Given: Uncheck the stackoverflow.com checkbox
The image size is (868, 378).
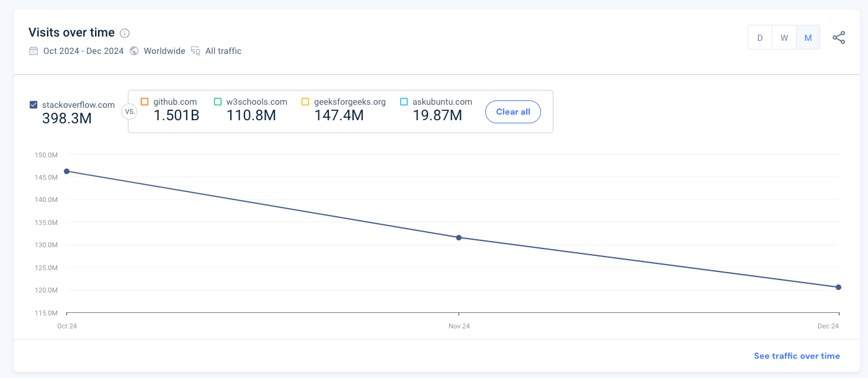Looking at the screenshot, I should tap(34, 105).
